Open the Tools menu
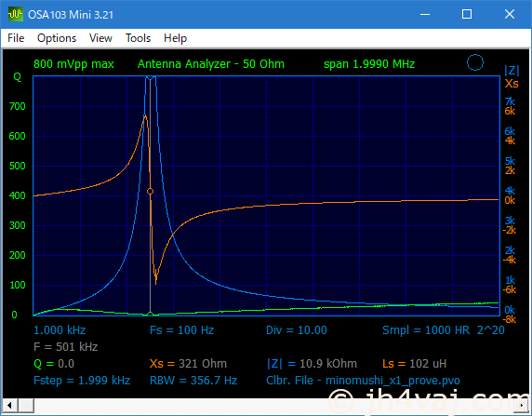The height and width of the screenshot is (416, 532). (x=138, y=38)
